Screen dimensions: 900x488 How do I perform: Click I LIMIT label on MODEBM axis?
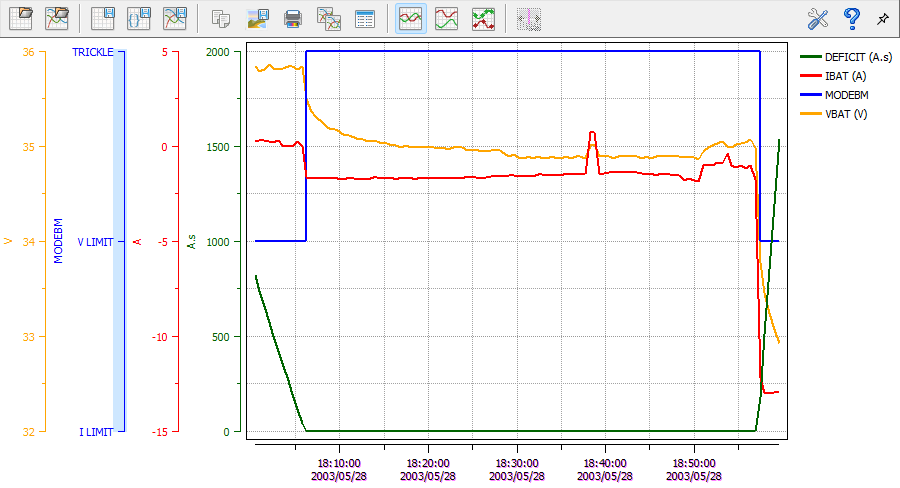click(96, 432)
